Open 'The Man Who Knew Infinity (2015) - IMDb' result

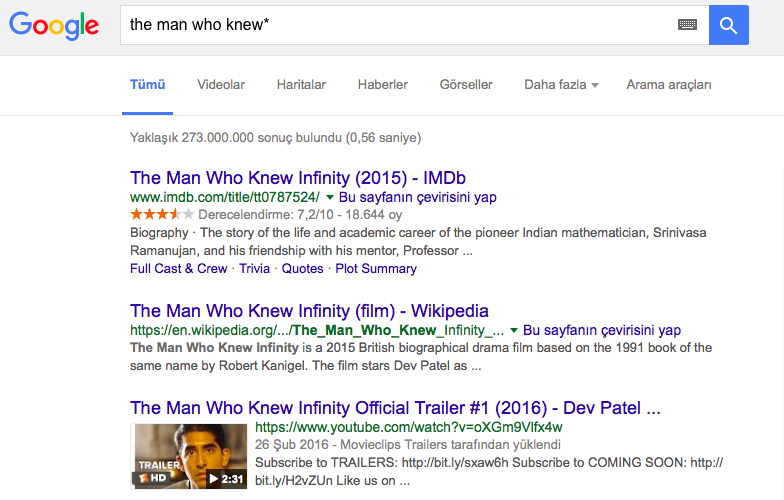click(x=298, y=178)
